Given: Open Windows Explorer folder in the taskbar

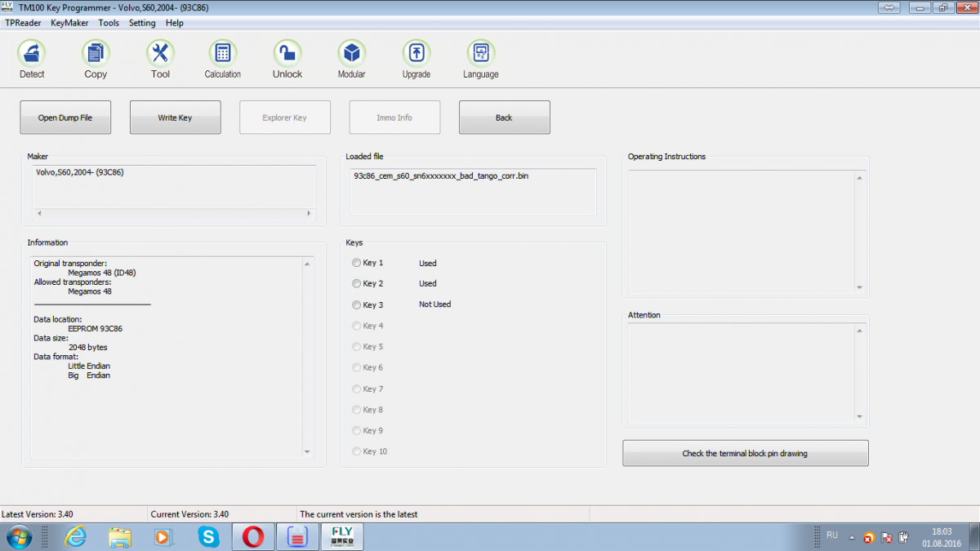Looking at the screenshot, I should pos(120,537).
